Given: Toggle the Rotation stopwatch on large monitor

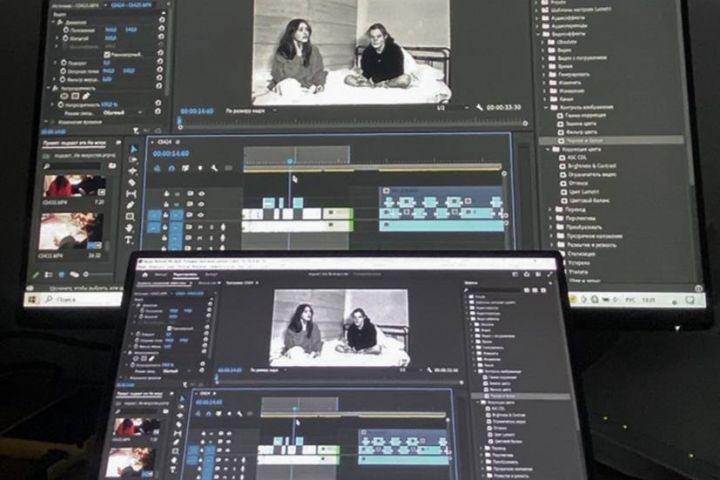Looking at the screenshot, I should tap(64, 62).
